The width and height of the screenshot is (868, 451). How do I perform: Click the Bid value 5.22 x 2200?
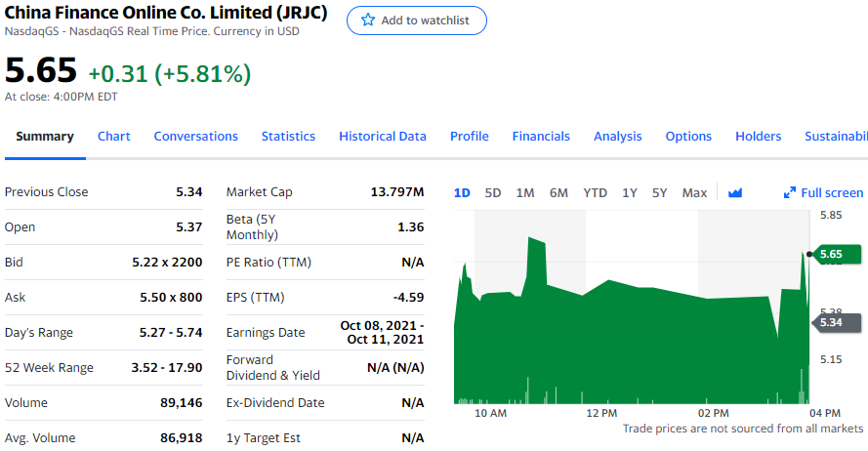167,263
